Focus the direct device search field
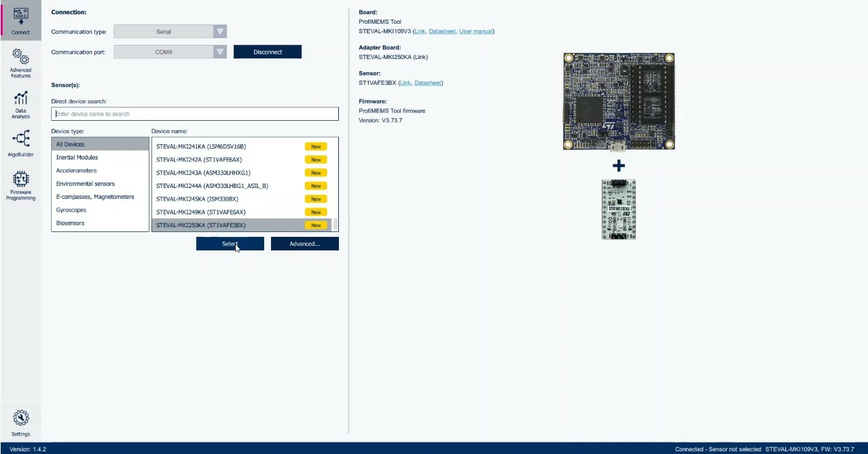 (195, 114)
